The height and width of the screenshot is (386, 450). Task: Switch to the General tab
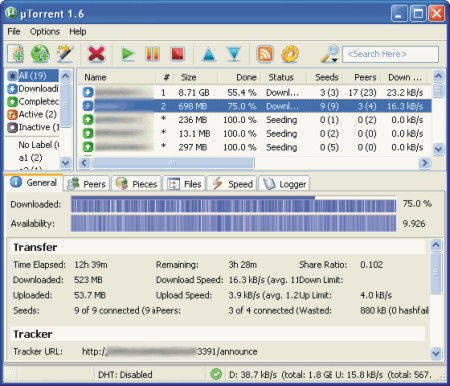(x=33, y=183)
